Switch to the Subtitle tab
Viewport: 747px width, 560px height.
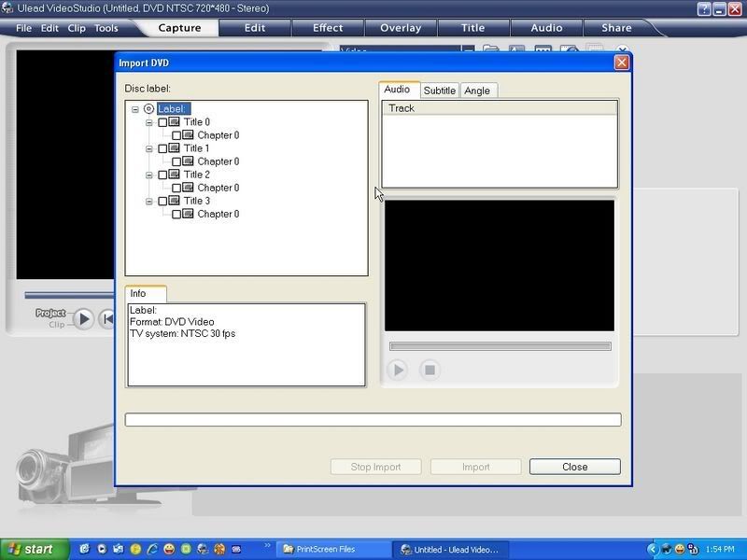[439, 91]
